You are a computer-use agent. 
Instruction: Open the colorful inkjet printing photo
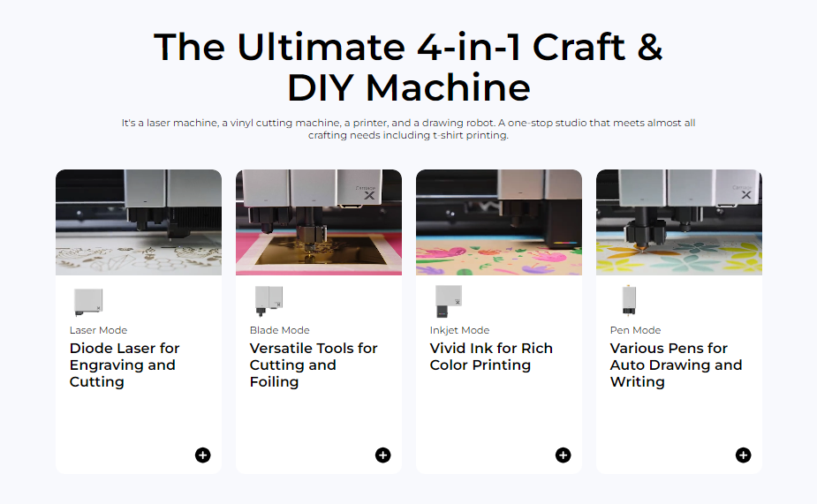point(499,222)
